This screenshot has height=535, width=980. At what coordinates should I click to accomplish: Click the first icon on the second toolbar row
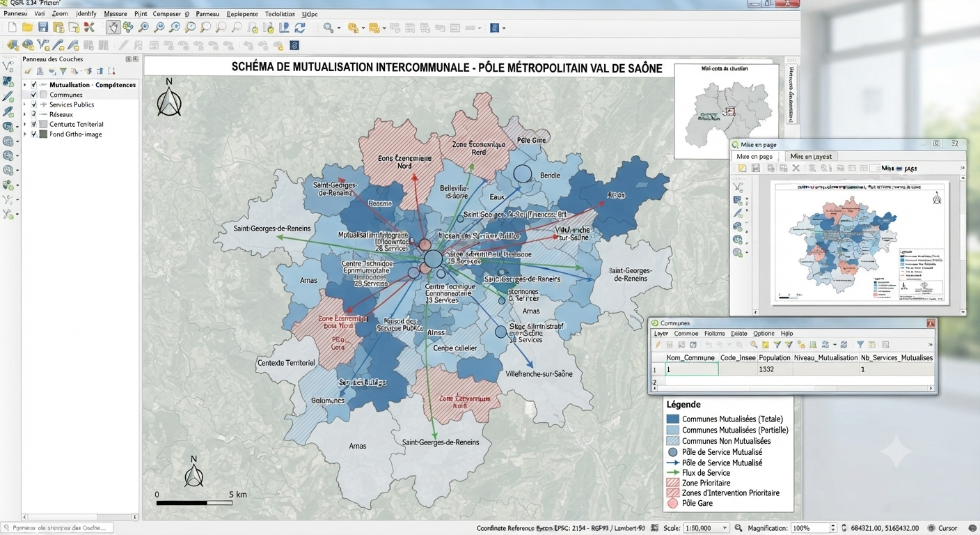(x=12, y=45)
